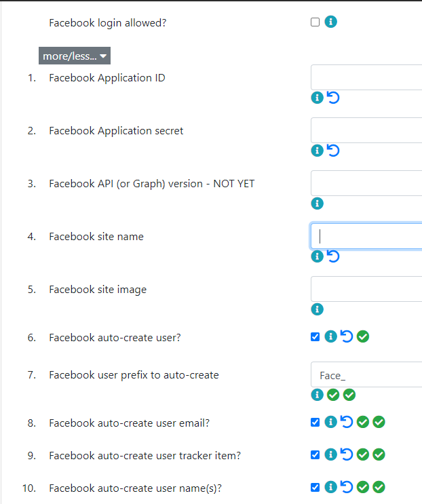Click the Facebook user prefix field containing Face_
This screenshot has width=422, height=504.
pos(366,374)
